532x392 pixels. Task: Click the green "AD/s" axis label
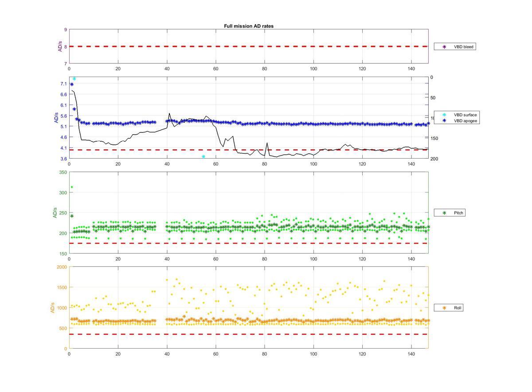click(55, 213)
